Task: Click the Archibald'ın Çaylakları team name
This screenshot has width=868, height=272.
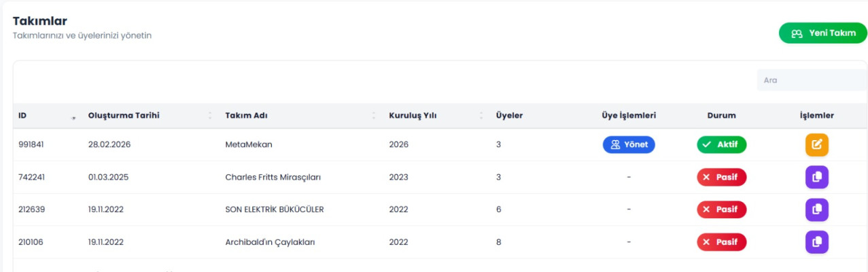Action: (x=270, y=242)
